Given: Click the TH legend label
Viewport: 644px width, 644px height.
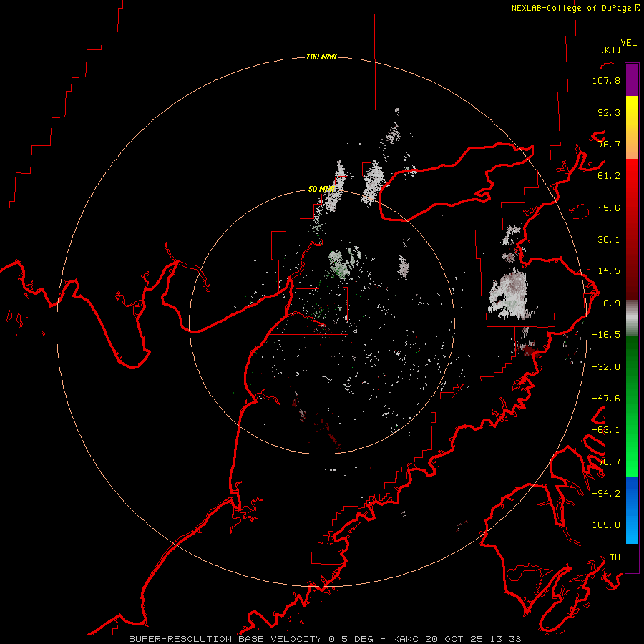Looking at the screenshot, I should pyautogui.click(x=615, y=557).
